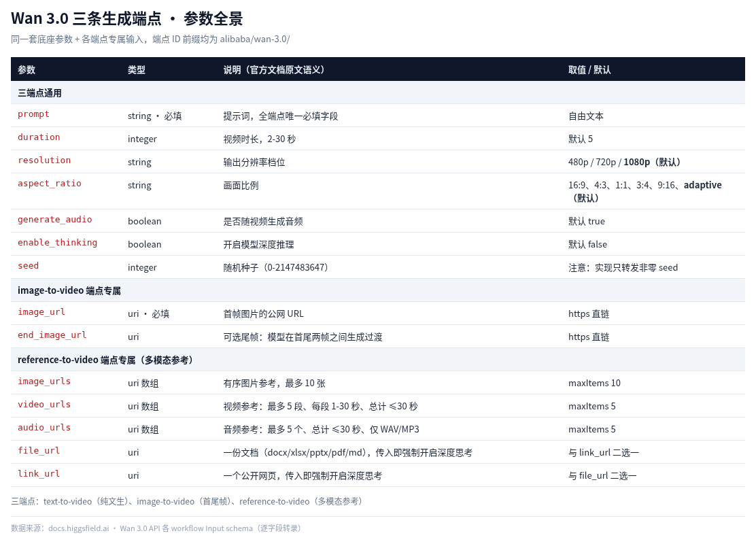Click 'https 直链' in the end_image_url row

(589, 337)
